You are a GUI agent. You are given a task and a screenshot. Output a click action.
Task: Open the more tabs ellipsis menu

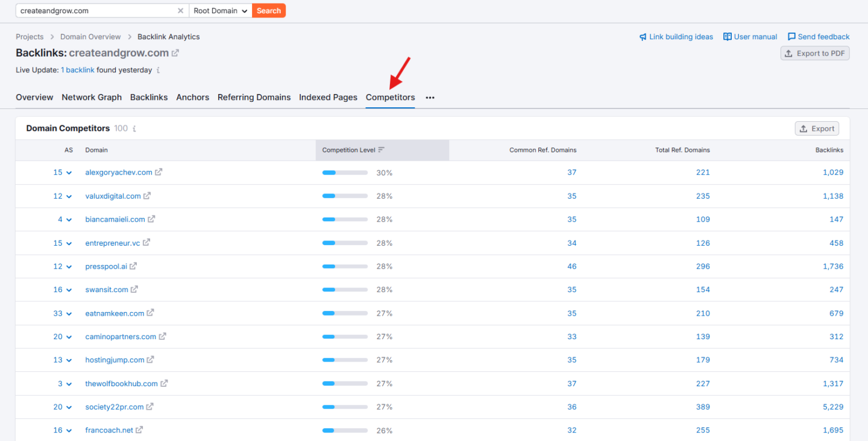point(430,98)
